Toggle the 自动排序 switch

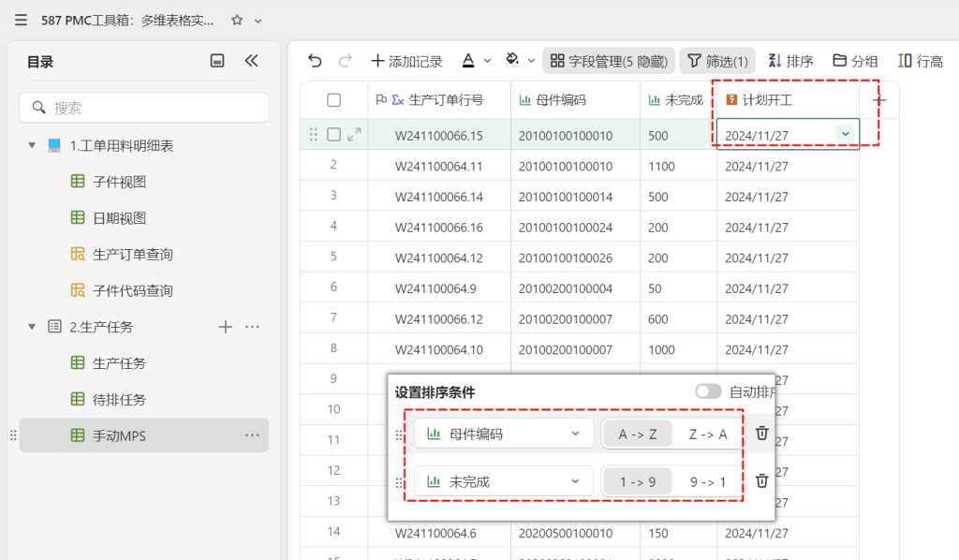click(708, 391)
